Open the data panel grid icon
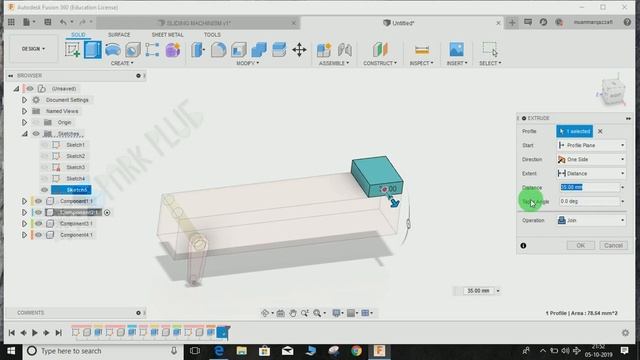Screen dimensions: 640x360 tap(11, 22)
